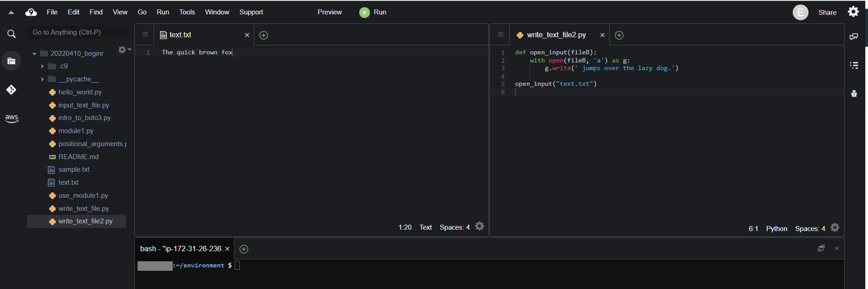Collapse the menu bar with the up arrow
Image resolution: width=868 pixels, height=289 pixels.
11,13
